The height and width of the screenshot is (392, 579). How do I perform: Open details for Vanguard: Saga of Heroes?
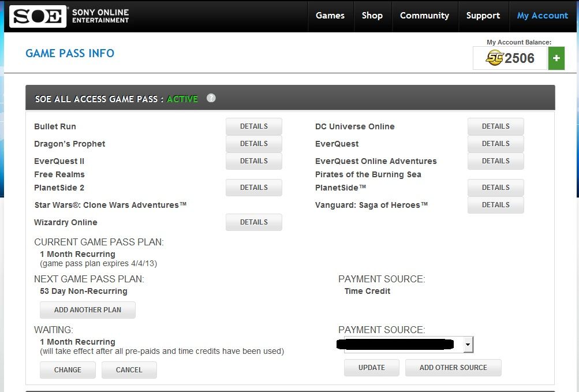(x=495, y=205)
